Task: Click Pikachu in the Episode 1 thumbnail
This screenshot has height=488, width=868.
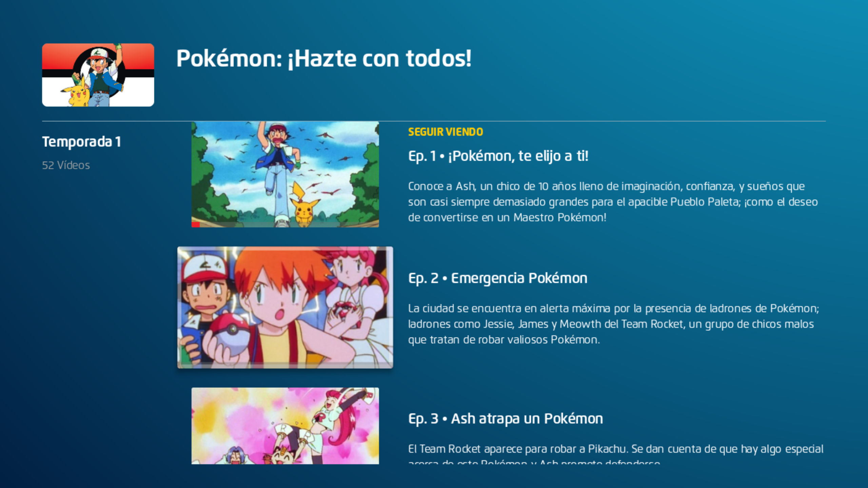Action: click(x=304, y=207)
